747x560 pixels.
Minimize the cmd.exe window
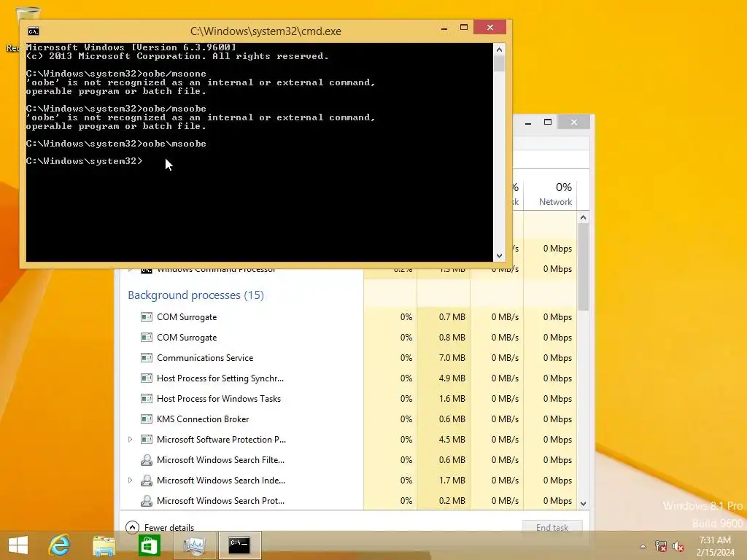[444, 28]
